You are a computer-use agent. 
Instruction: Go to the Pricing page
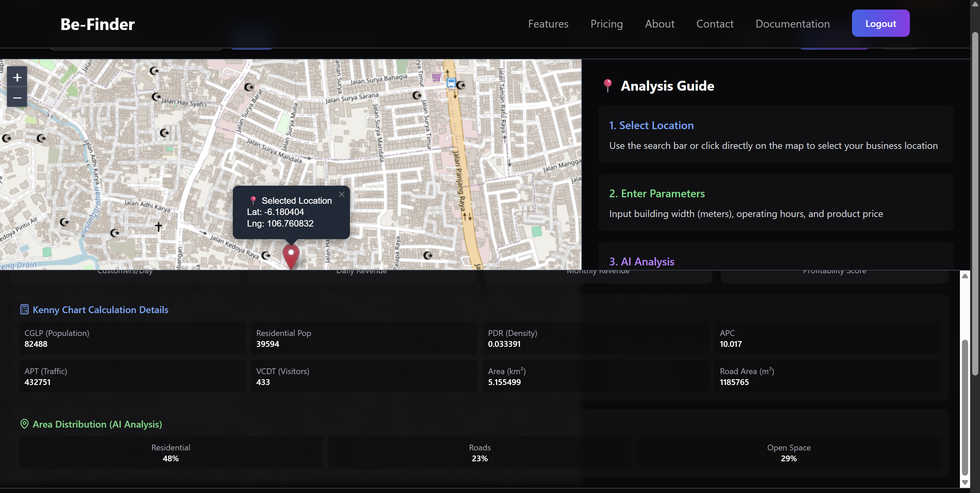coord(606,24)
